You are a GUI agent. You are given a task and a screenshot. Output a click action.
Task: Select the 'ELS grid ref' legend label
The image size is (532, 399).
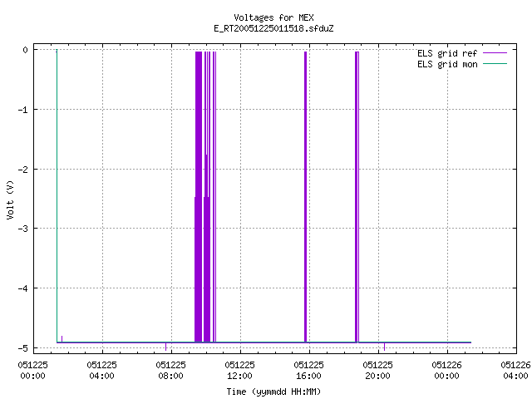(x=447, y=53)
